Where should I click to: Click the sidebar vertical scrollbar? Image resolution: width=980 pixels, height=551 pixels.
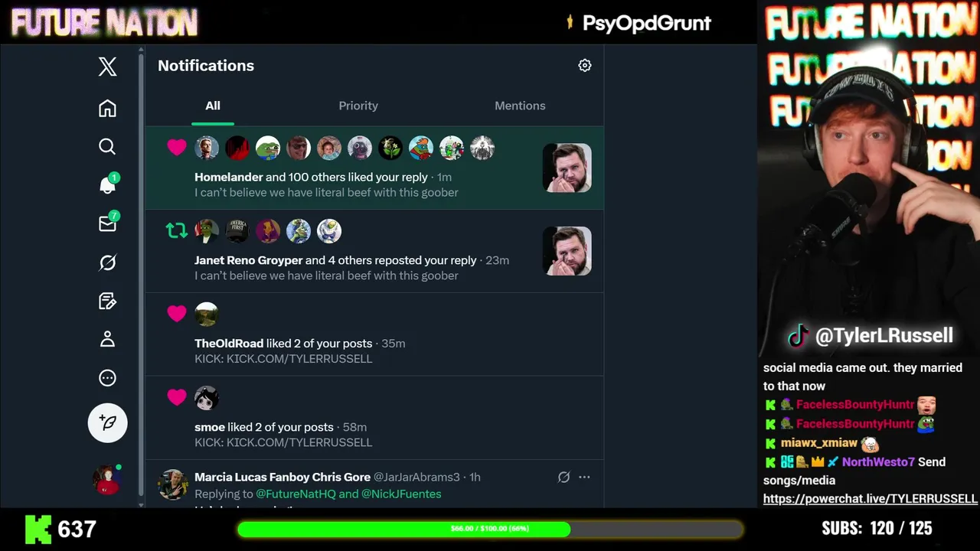[x=141, y=275]
